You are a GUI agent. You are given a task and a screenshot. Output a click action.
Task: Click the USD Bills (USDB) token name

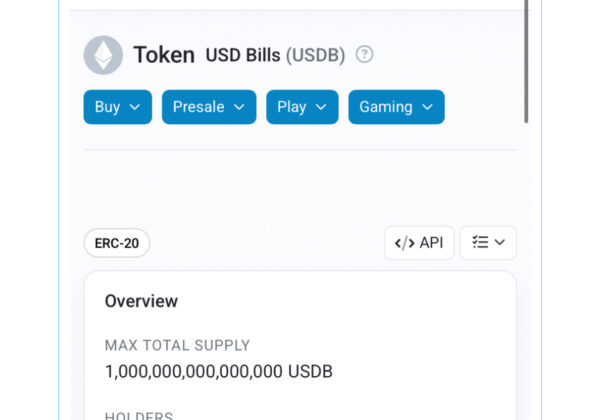coord(275,55)
